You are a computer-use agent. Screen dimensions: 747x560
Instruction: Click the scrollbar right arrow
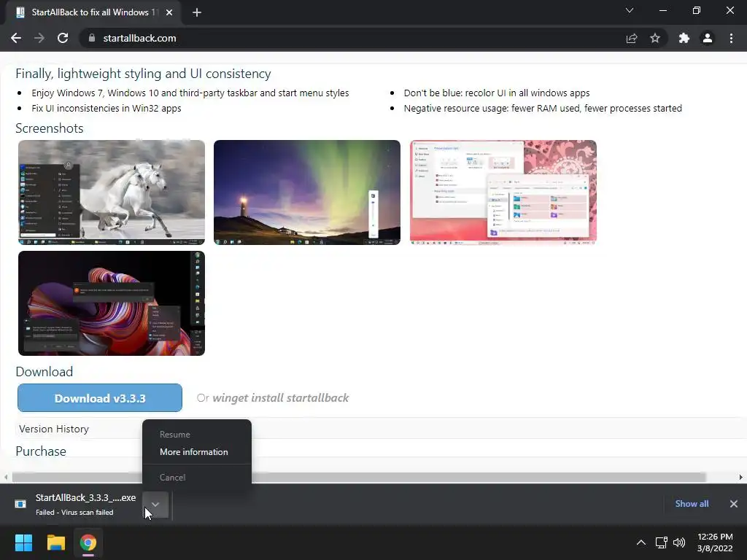[x=741, y=477]
